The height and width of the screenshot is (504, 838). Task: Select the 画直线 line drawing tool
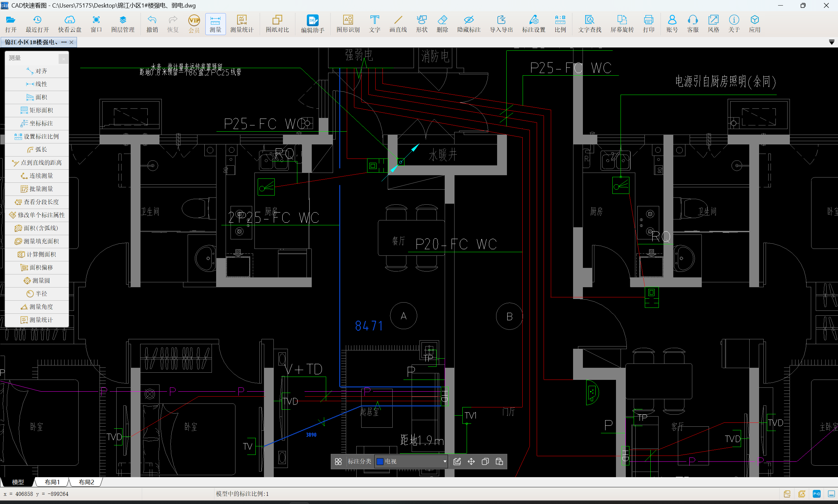coord(398,24)
